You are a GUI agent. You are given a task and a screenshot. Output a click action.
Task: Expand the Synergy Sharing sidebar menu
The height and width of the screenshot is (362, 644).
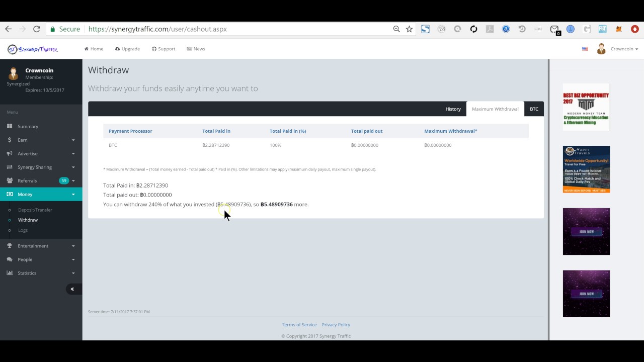tap(41, 167)
